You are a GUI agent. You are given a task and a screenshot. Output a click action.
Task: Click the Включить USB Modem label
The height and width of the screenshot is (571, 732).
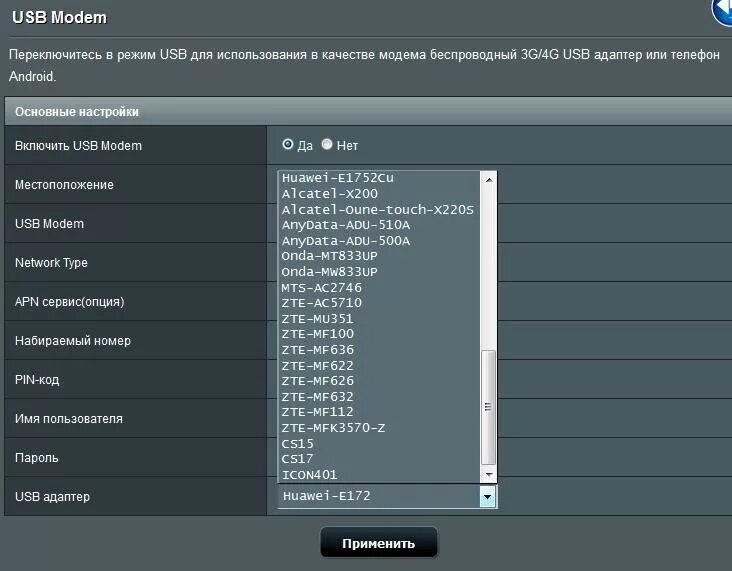78,146
